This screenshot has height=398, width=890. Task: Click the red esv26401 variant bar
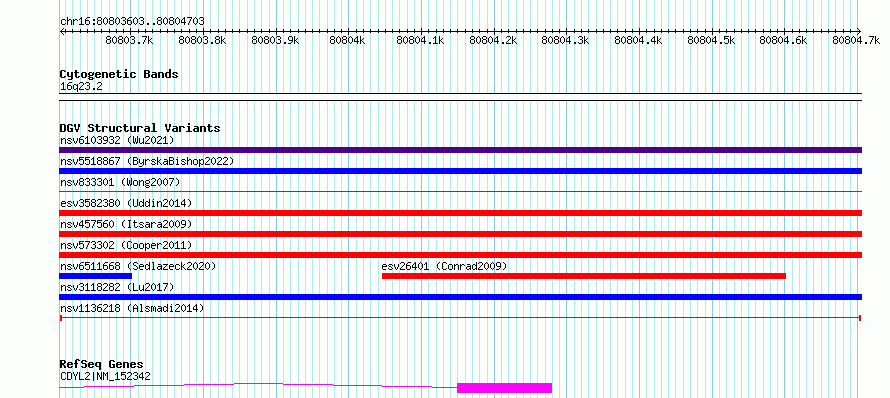coord(584,276)
